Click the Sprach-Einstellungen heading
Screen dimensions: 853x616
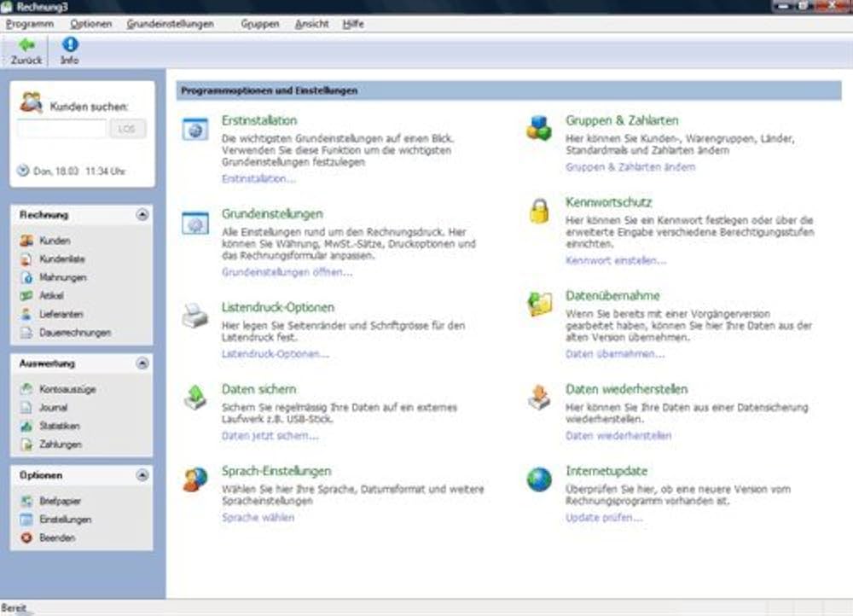276,471
